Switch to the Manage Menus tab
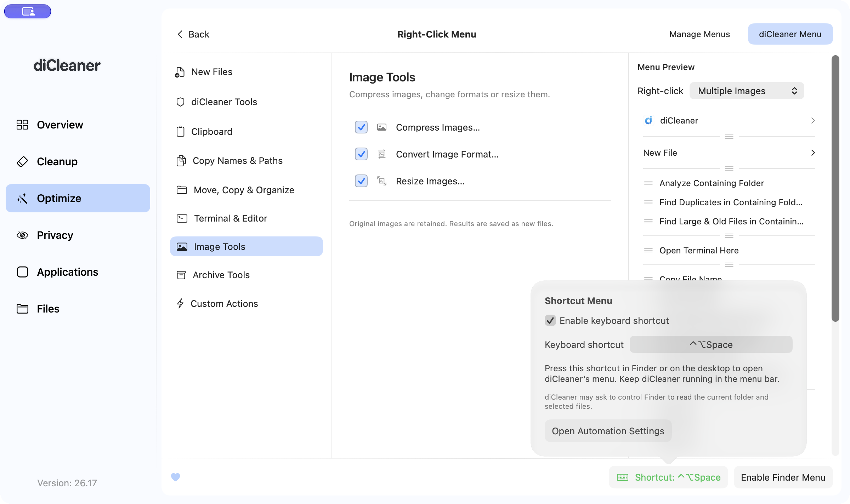850x504 pixels. pos(699,34)
